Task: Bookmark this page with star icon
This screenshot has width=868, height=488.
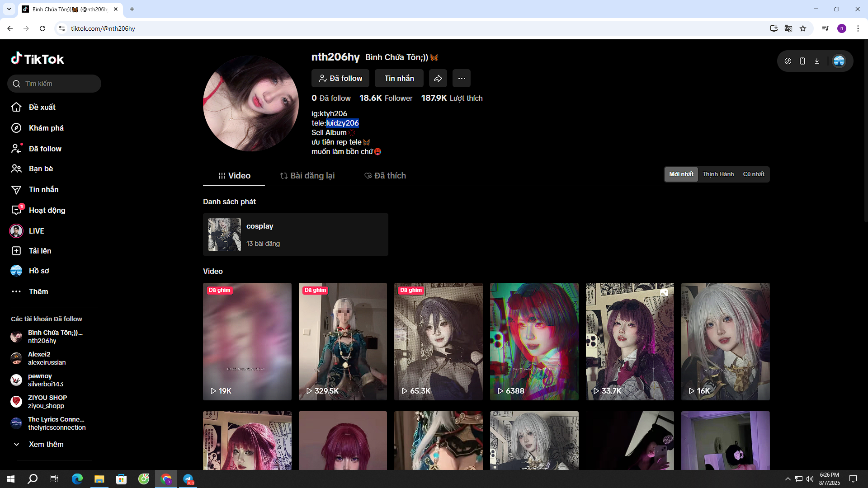Action: coord(803,28)
